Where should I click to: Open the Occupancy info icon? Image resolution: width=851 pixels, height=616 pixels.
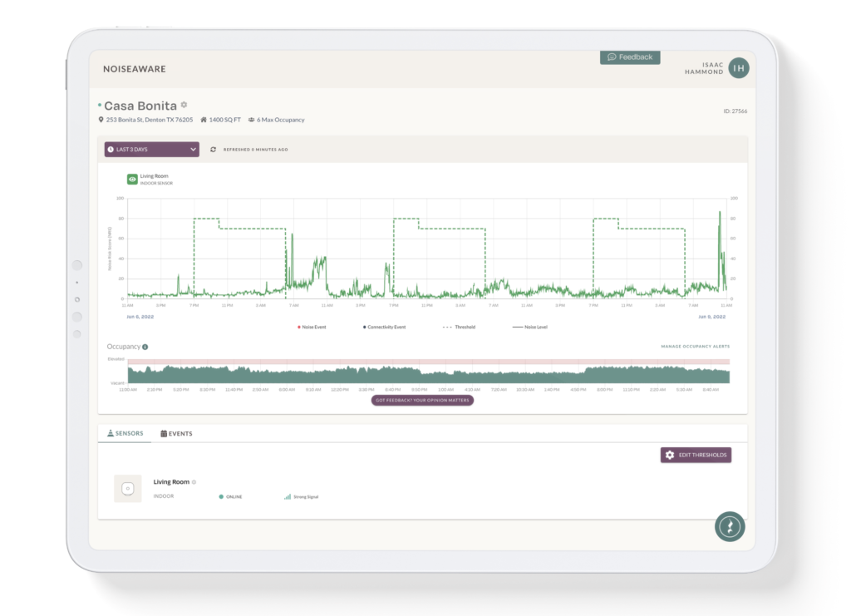tap(145, 347)
